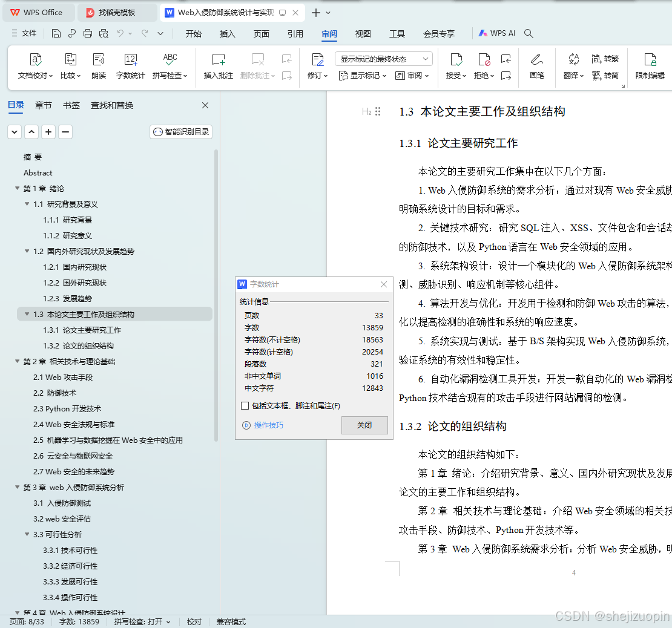This screenshot has width=672, height=628.
Task: Click collapse up chevron in outline pane
Action: 31,132
